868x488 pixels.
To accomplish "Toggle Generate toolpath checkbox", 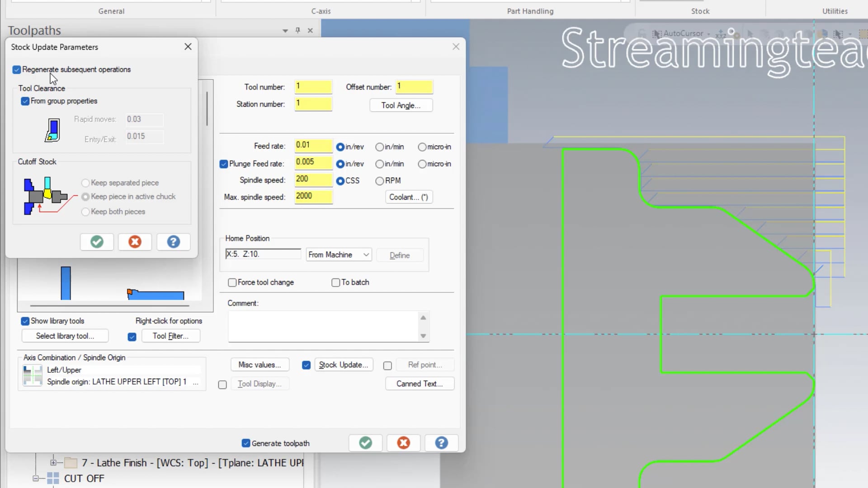I will tap(245, 443).
